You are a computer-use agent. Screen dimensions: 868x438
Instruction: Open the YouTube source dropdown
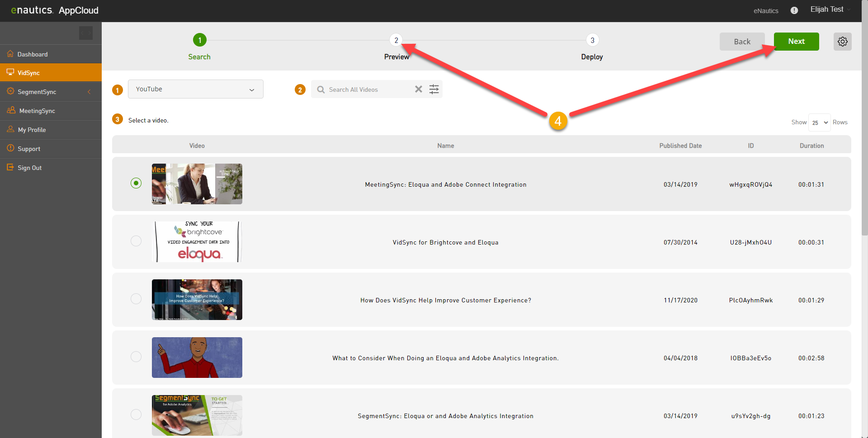tap(196, 89)
